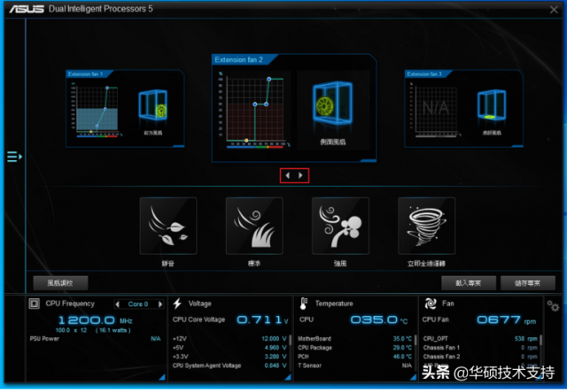Click the Fan Tuning button

pos(60,283)
